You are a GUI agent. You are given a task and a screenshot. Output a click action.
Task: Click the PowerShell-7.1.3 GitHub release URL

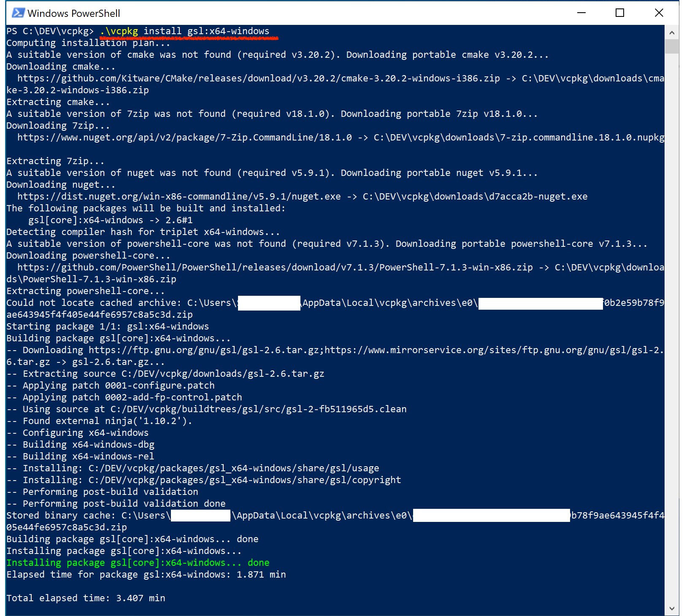(275, 267)
